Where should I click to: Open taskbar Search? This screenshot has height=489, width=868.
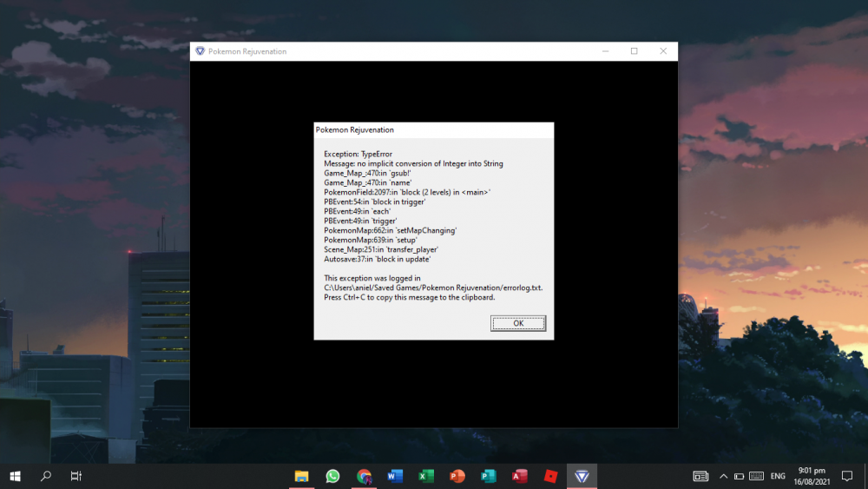click(x=46, y=476)
